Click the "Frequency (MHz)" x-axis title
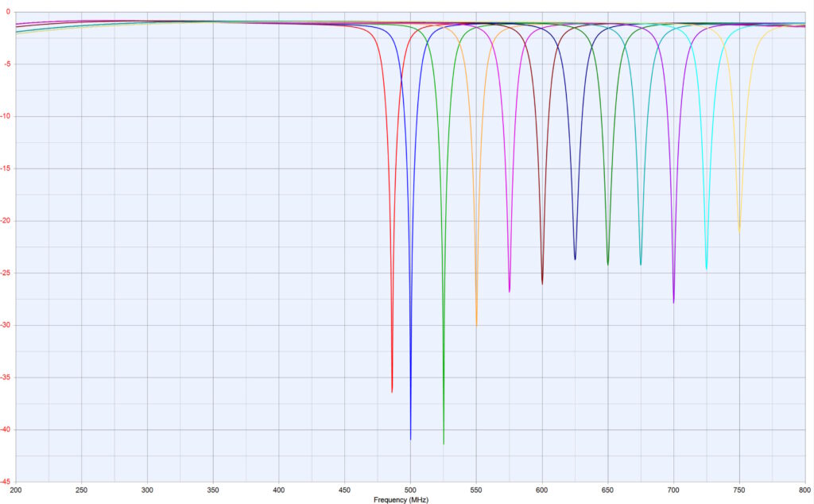This screenshot has height=504, width=814. 401,500
